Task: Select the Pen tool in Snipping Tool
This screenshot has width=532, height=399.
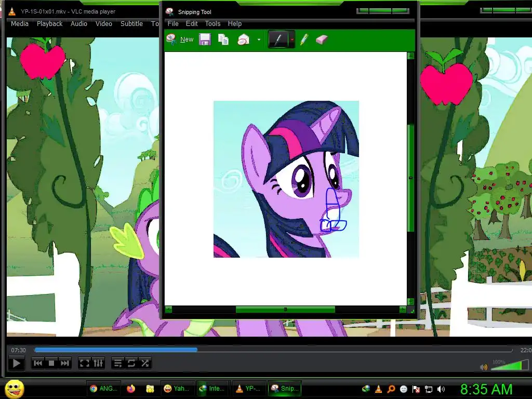Action: click(x=278, y=39)
